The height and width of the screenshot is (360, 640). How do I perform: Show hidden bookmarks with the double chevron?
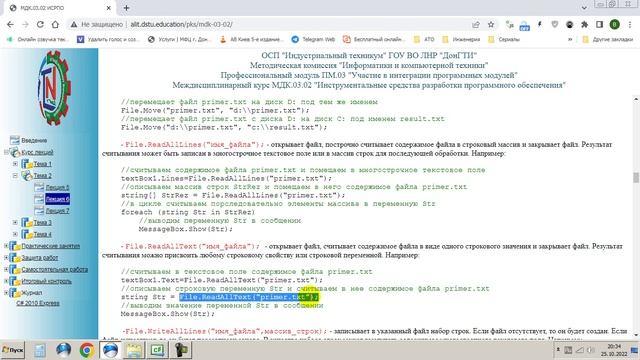tap(570, 39)
